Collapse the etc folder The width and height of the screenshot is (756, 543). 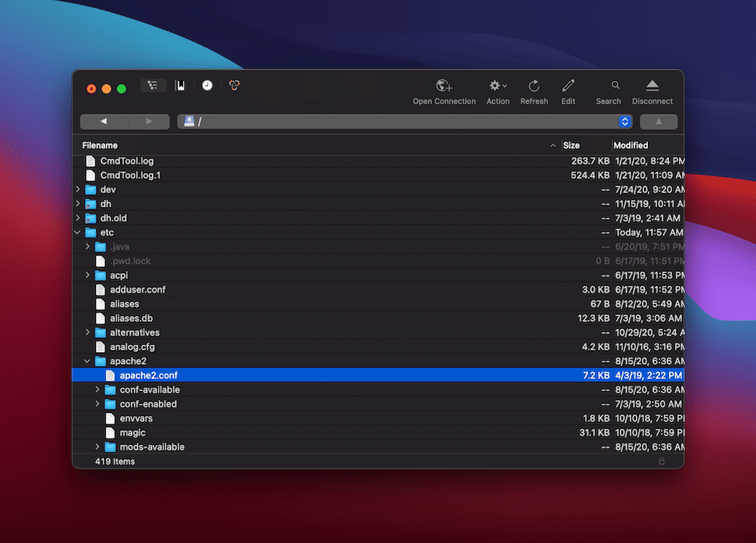78,232
